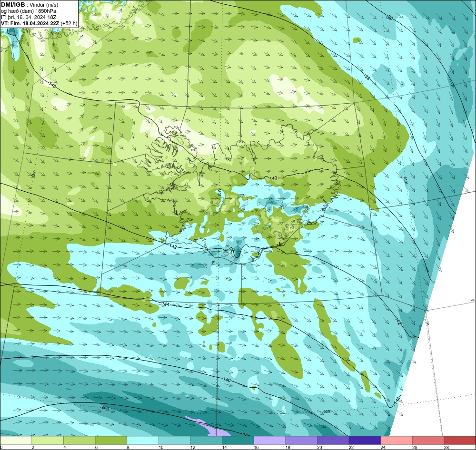Click the 24–26 m/s pink legend swatch
Screen dimensions: 476x450
point(397,440)
